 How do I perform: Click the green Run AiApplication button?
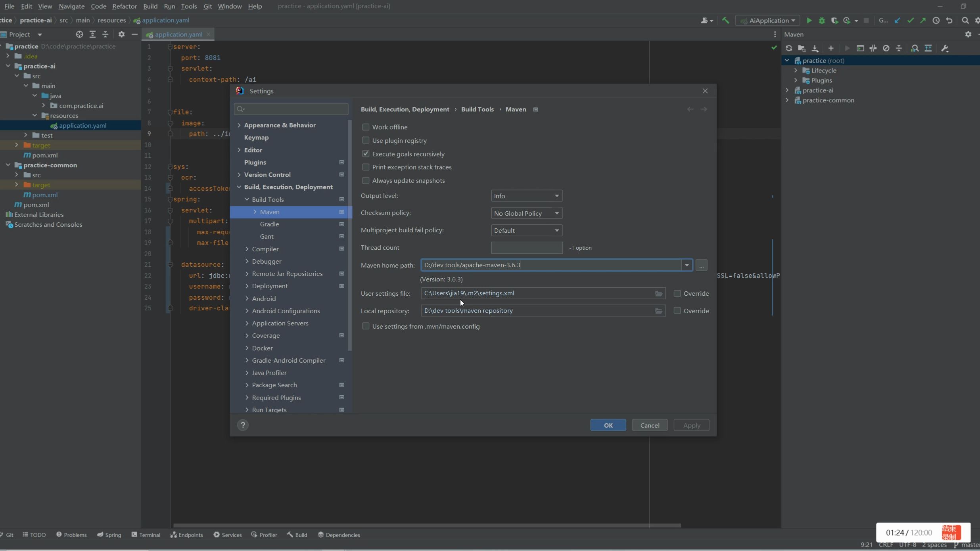(x=809, y=21)
